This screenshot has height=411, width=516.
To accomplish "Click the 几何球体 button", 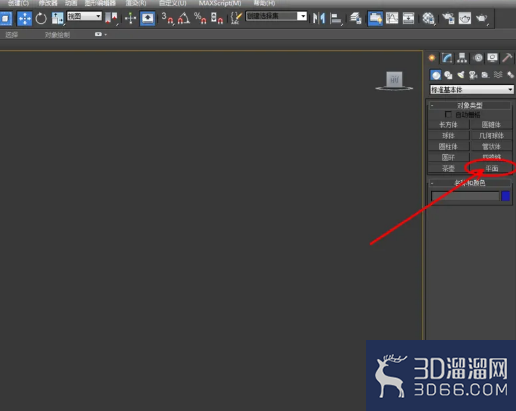I will (491, 136).
